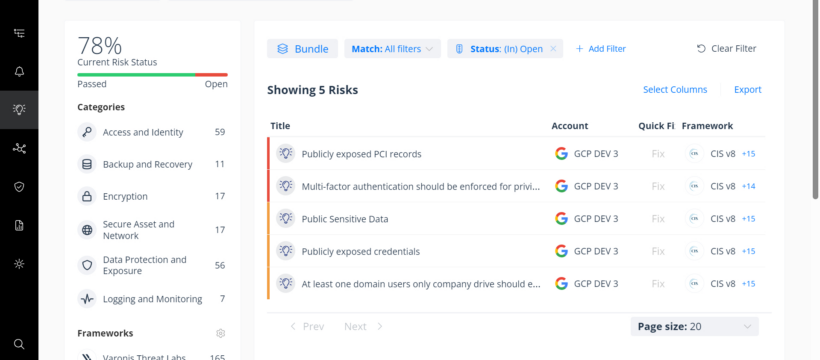Open the Page size dropdown

pos(694,327)
